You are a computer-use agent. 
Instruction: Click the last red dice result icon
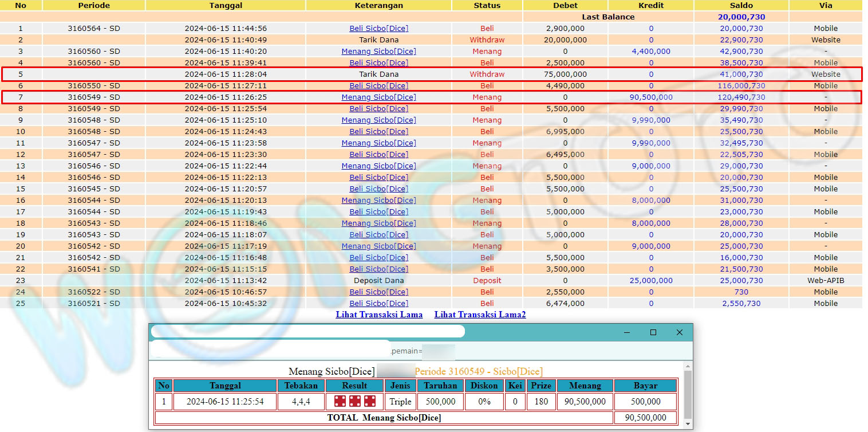[370, 402]
